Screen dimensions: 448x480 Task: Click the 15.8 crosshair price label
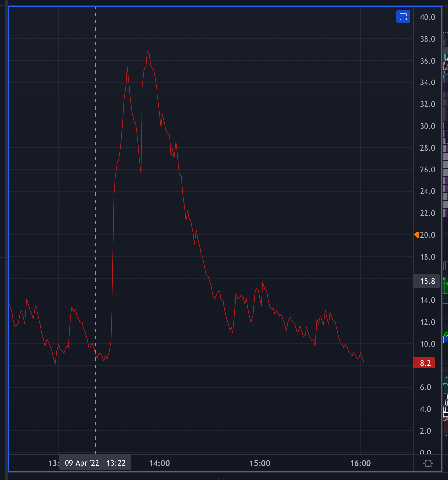pos(427,281)
